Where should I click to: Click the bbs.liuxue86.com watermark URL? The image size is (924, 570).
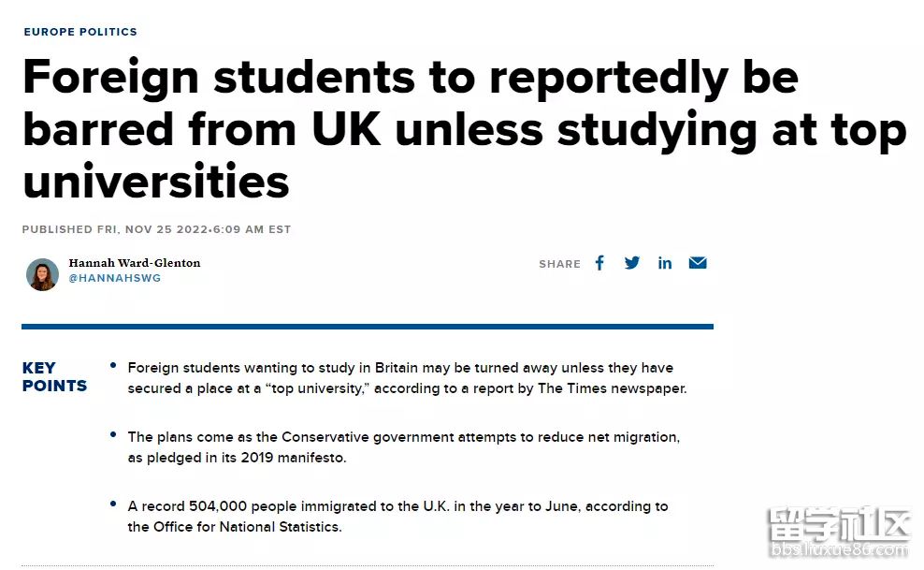(840, 550)
